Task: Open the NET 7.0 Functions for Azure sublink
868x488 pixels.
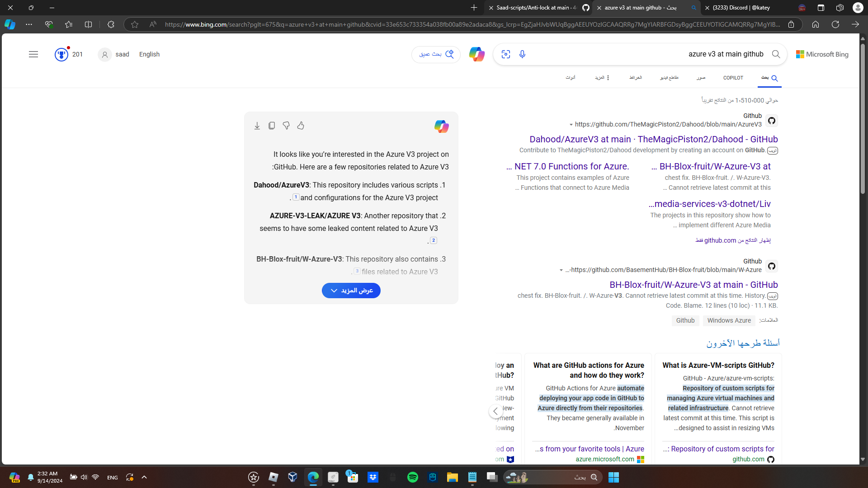Action: tap(568, 167)
